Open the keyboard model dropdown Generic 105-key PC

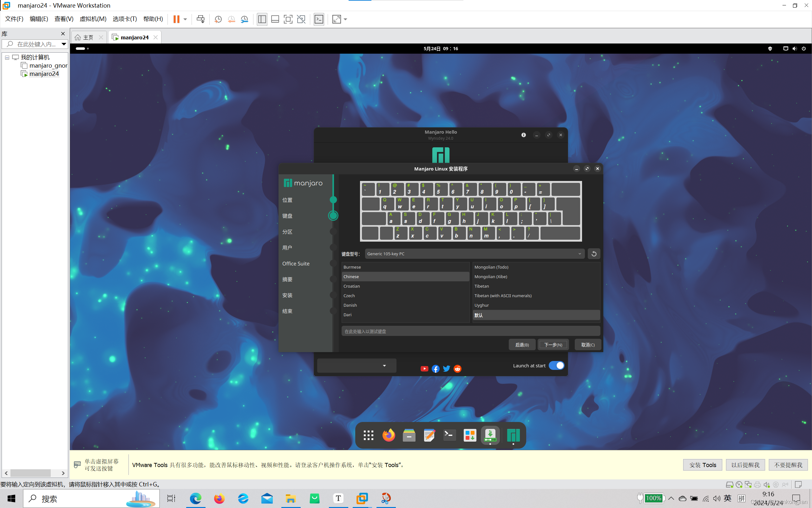coord(475,254)
